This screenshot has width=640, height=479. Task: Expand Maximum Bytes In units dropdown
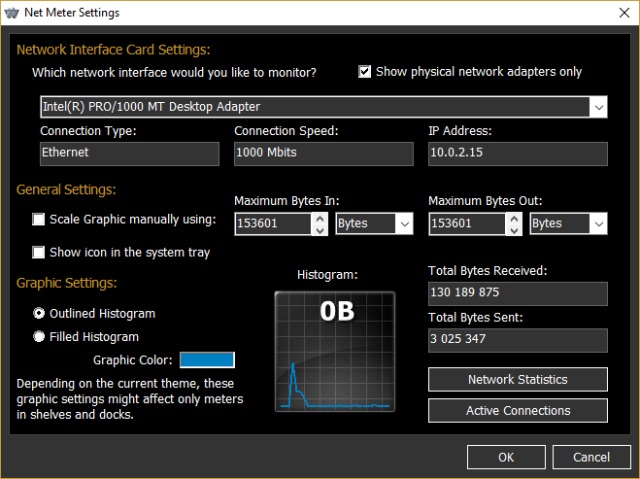(404, 224)
